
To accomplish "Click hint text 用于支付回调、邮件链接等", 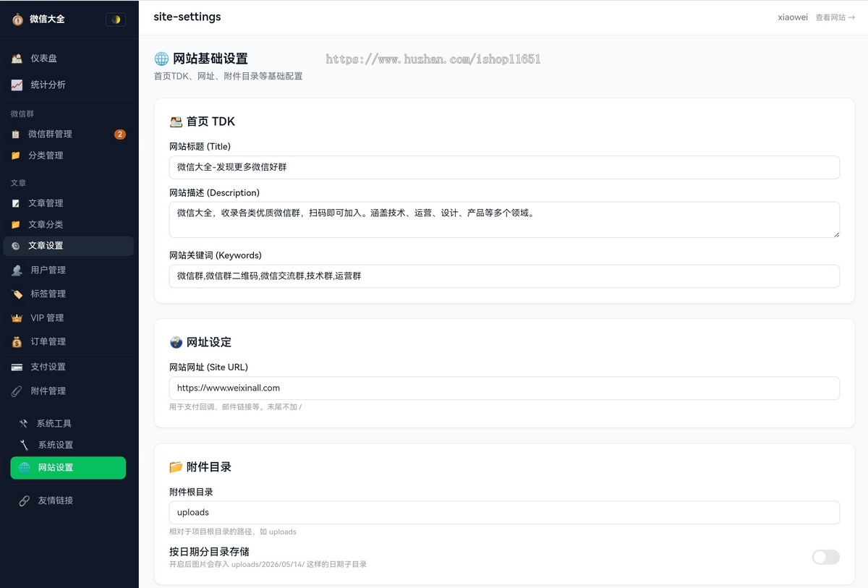I will pos(235,407).
